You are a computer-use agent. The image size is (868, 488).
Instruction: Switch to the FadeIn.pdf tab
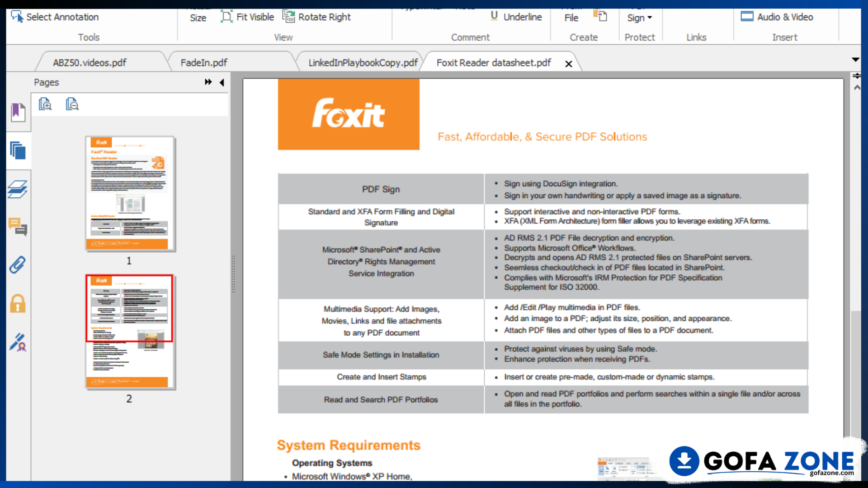204,62
